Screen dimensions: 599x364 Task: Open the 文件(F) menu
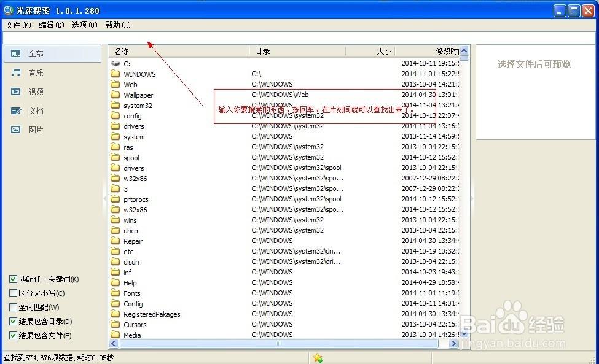coord(18,25)
